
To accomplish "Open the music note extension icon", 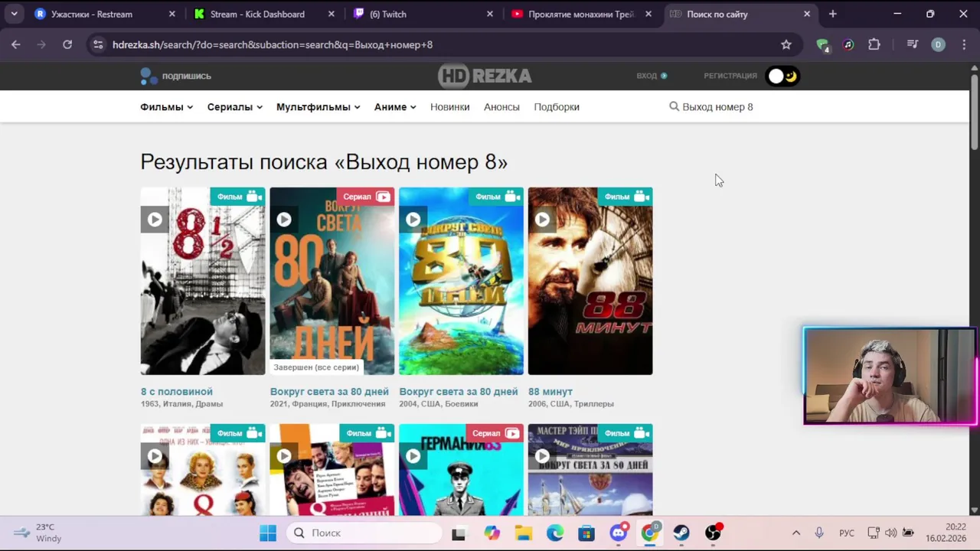I will 848,44.
